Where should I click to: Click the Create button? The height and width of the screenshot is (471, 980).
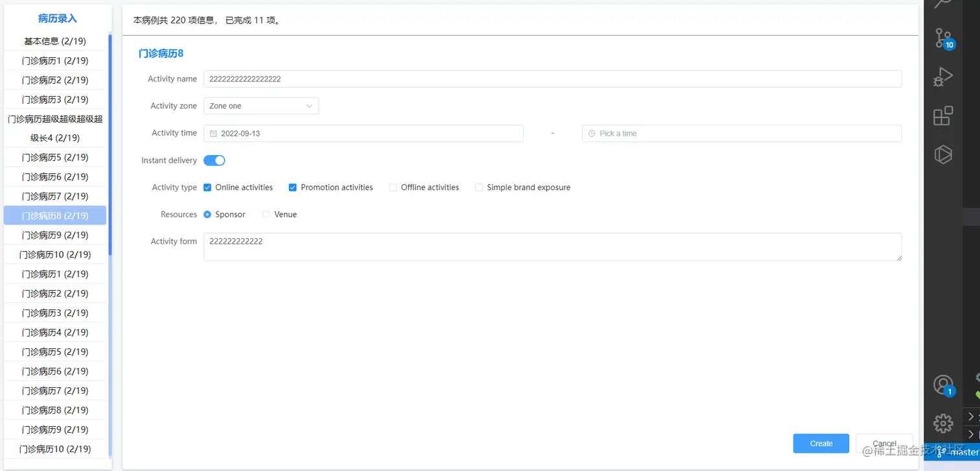pos(821,444)
